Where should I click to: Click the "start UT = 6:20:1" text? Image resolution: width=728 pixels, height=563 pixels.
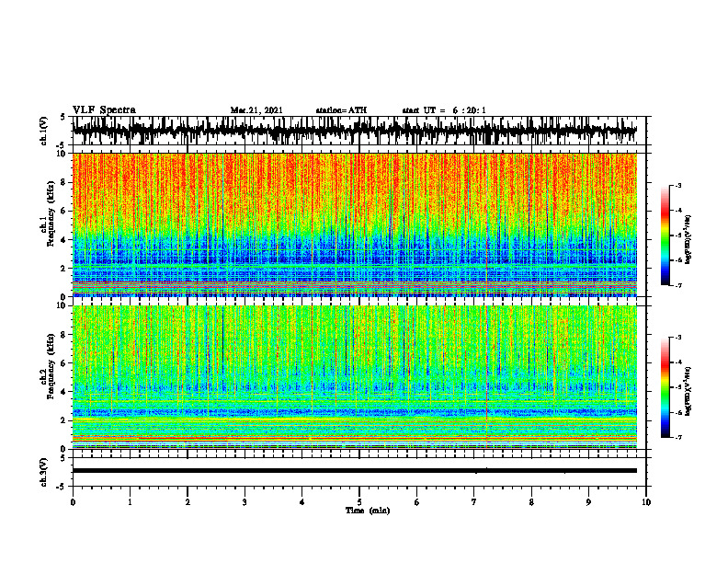[444, 110]
